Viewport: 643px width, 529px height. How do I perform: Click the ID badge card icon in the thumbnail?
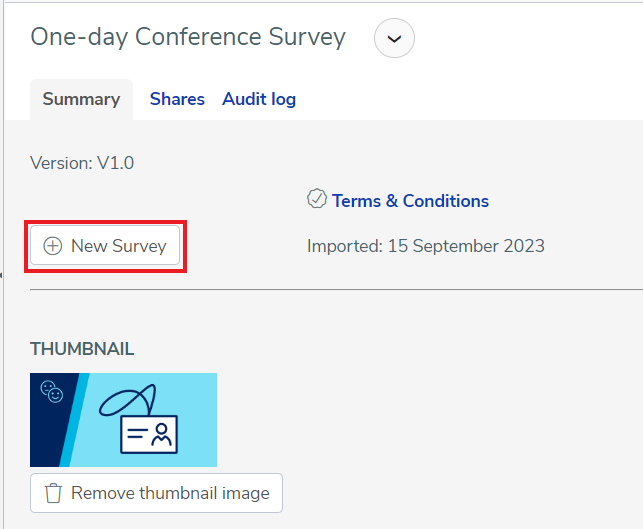click(149, 435)
